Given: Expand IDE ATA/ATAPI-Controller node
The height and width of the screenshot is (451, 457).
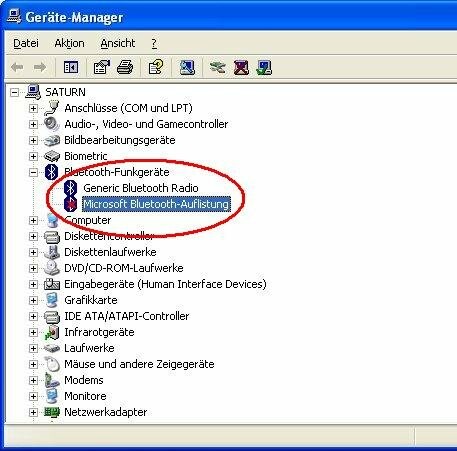Looking at the screenshot, I should [33, 316].
